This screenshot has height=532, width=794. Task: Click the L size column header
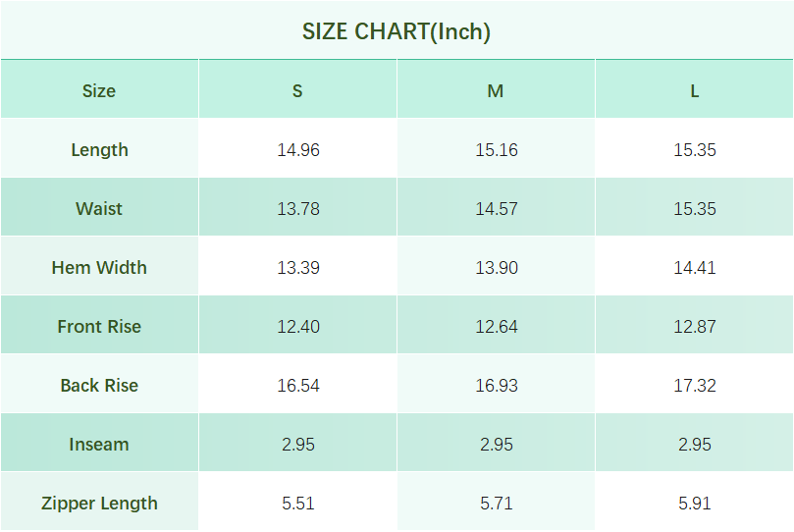coord(694,91)
